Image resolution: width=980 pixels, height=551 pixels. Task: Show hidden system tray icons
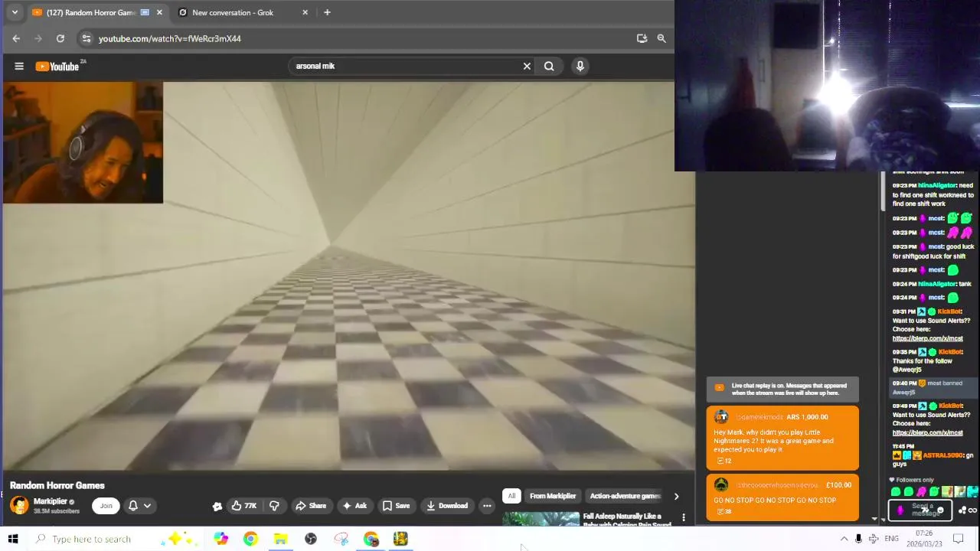tap(844, 539)
